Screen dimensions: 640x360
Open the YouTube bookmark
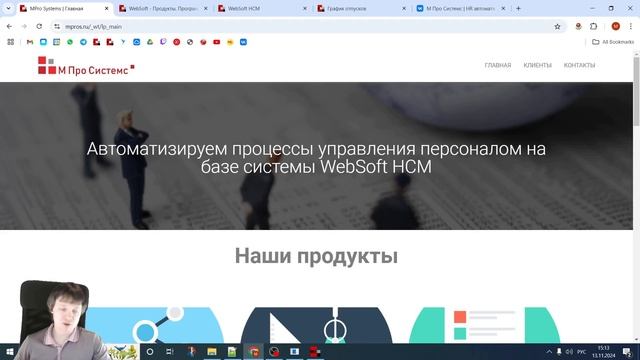(216, 42)
